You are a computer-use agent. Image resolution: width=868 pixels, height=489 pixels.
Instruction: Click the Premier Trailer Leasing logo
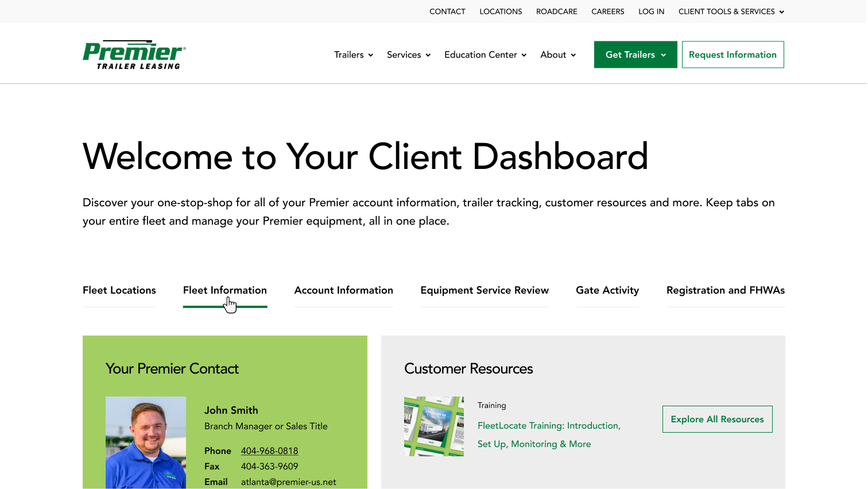point(134,55)
